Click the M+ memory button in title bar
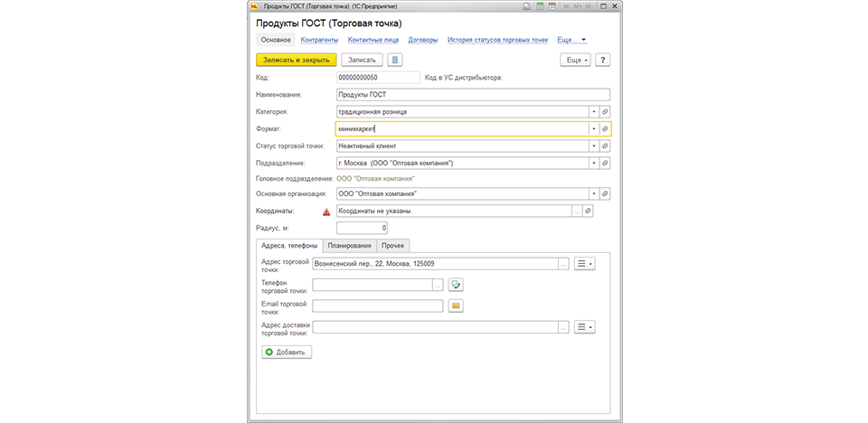Screen dimensions: 868x423 (578, 6)
